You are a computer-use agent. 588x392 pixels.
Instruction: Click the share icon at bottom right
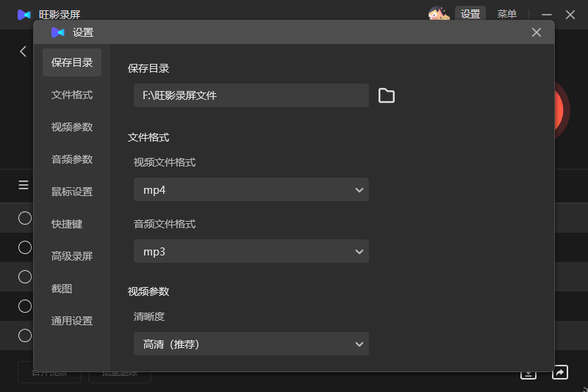pos(559,372)
